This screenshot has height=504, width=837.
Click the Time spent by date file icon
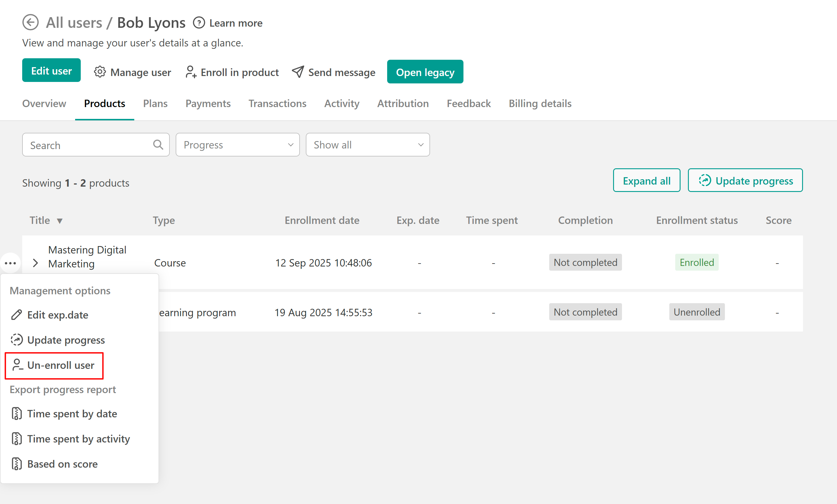pyautogui.click(x=17, y=414)
